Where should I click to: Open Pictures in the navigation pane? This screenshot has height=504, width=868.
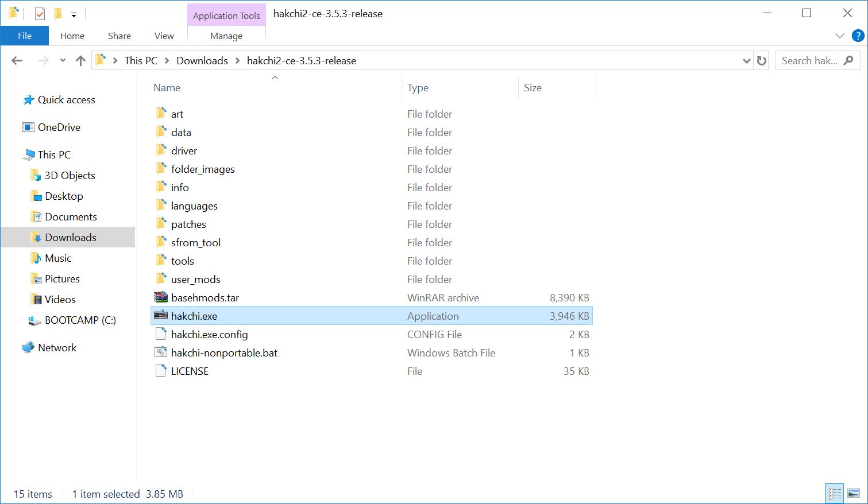[x=62, y=279]
